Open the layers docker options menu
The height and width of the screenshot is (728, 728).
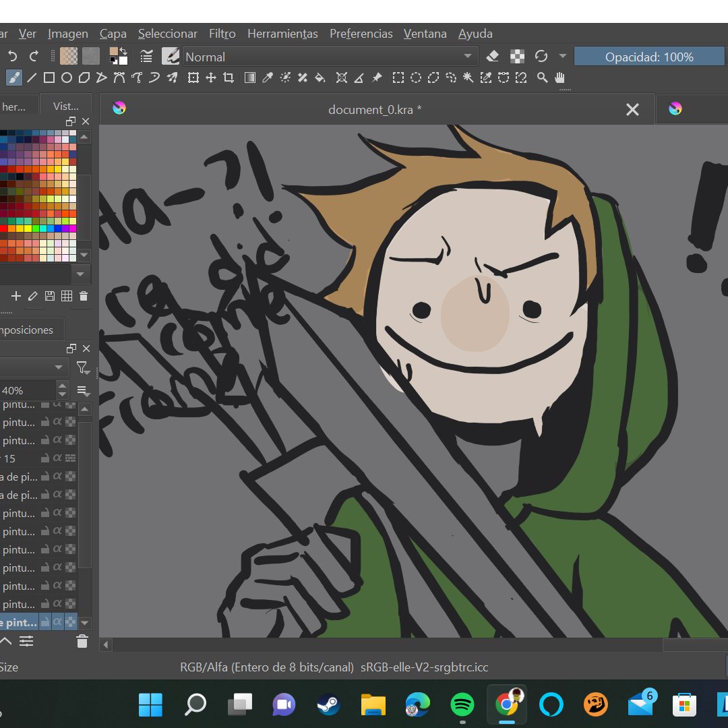[83, 391]
